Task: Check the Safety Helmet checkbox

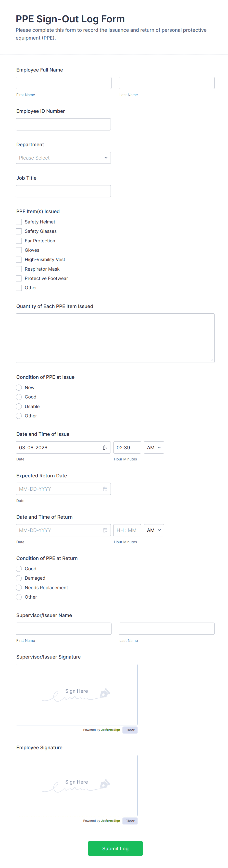Action: point(19,222)
